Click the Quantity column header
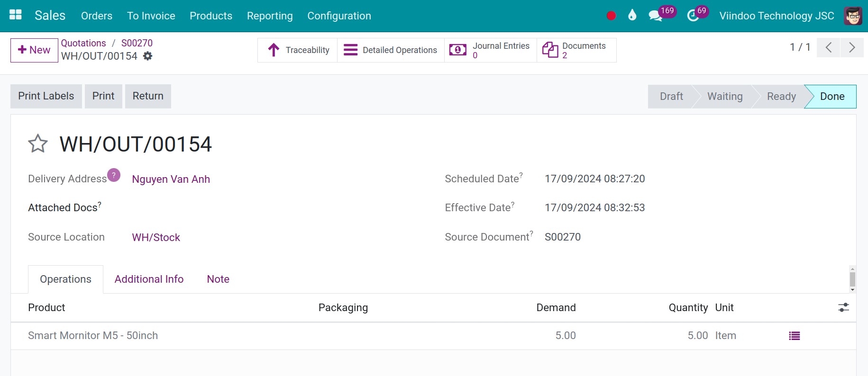Viewport: 868px width, 376px height. pos(688,308)
